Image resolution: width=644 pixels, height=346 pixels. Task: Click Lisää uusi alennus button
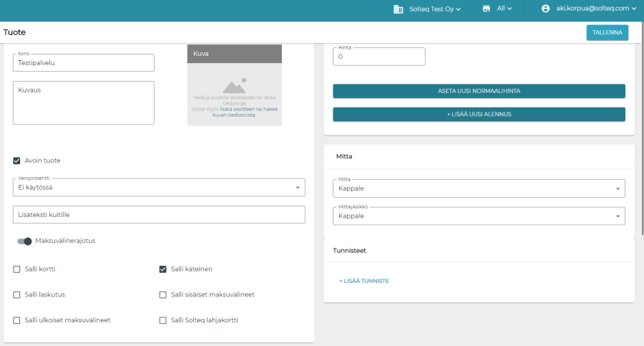479,114
